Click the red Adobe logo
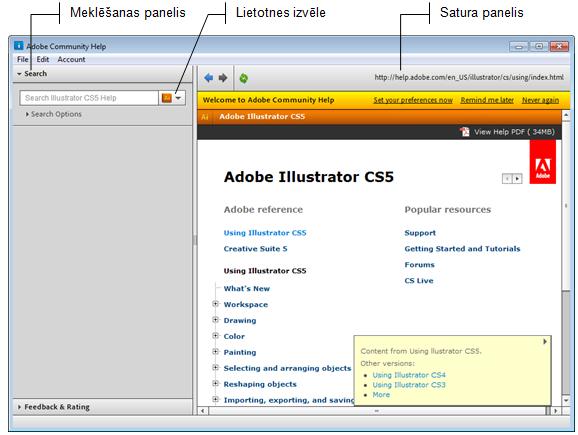This screenshot has height=435, width=578. 543,162
